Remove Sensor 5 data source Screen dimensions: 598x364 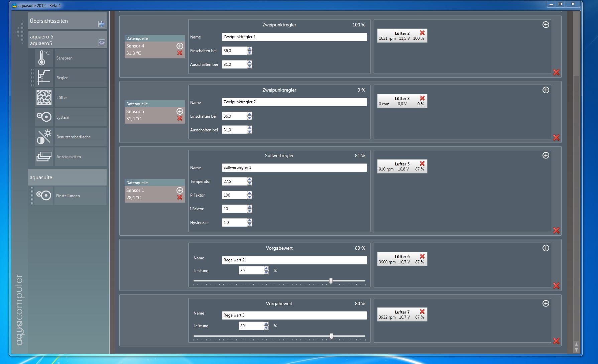(180, 118)
